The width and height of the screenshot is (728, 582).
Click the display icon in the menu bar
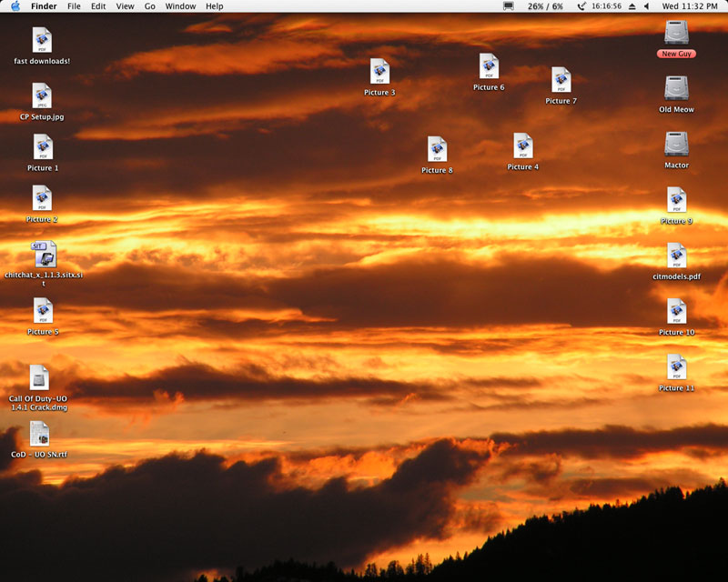tap(509, 6)
